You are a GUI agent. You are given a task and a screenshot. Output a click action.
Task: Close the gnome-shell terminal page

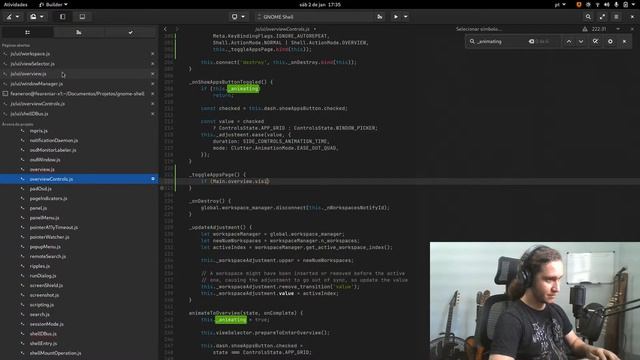pos(153,94)
